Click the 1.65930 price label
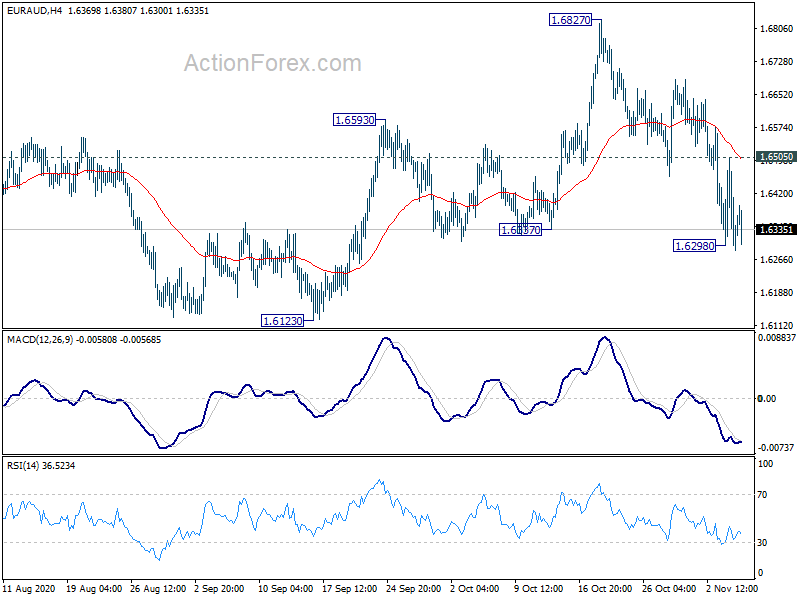 (354, 120)
